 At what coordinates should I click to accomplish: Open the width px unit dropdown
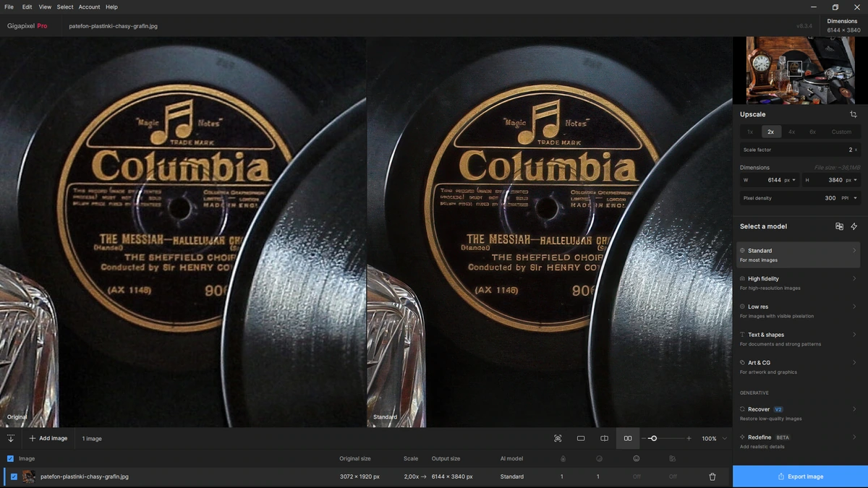(790, 180)
